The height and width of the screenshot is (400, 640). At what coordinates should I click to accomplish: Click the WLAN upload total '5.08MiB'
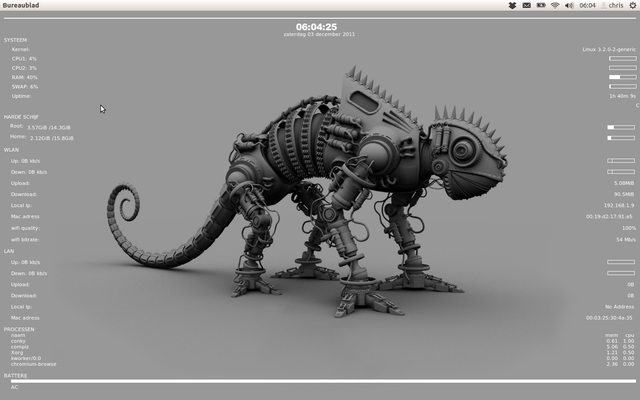tap(624, 183)
